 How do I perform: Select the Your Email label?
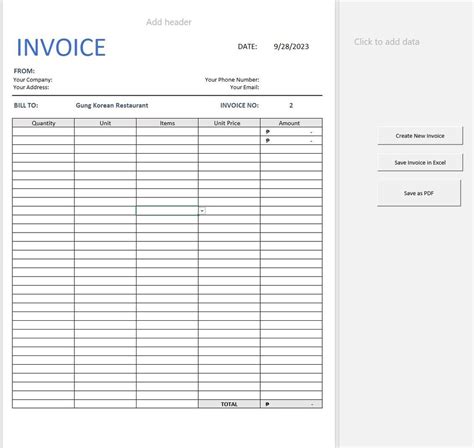(244, 87)
